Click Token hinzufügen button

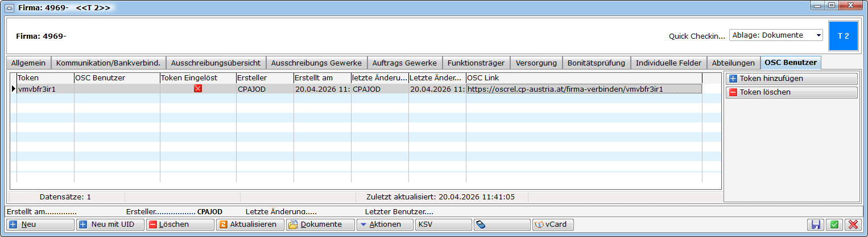792,79
